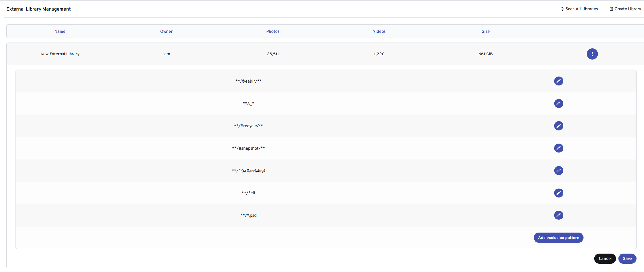
Task: Click the **/#snapshot/** pattern text
Action: click(248, 148)
